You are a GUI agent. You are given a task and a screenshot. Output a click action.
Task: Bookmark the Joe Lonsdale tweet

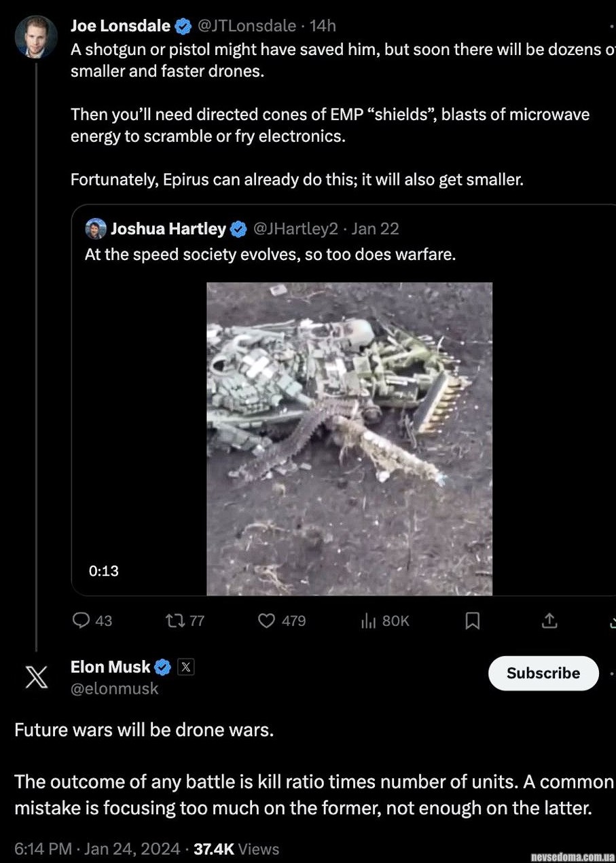(x=473, y=621)
